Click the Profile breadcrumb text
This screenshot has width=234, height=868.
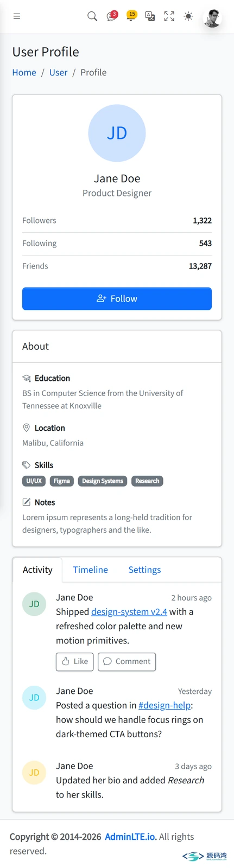[x=93, y=73]
